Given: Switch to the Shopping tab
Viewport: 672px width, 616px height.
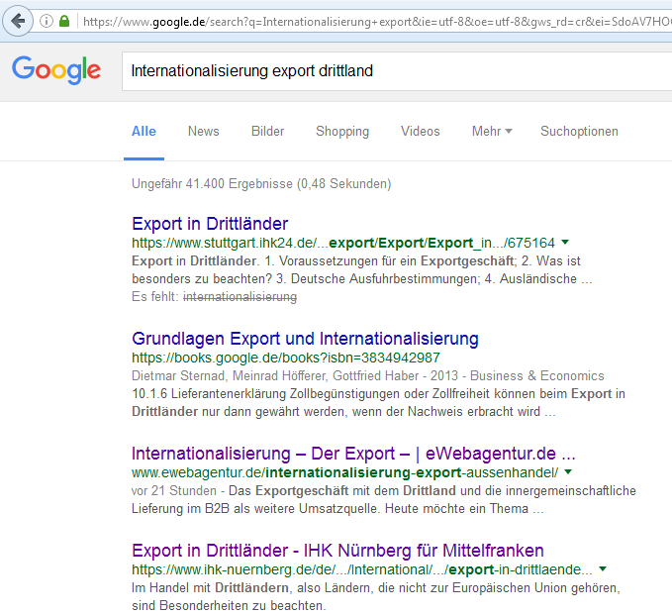Looking at the screenshot, I should click(342, 132).
